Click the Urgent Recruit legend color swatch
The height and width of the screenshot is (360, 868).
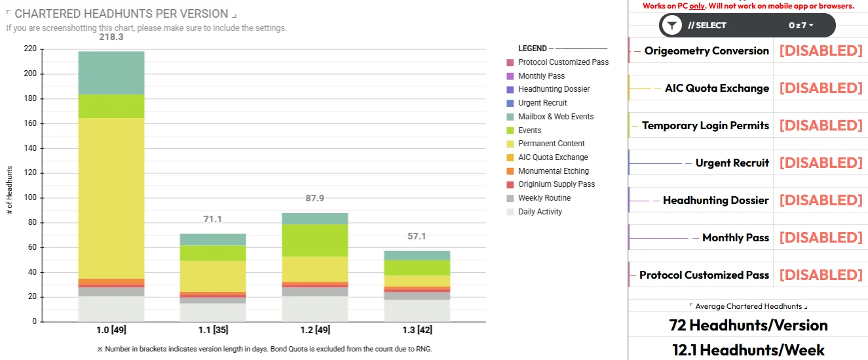[510, 103]
